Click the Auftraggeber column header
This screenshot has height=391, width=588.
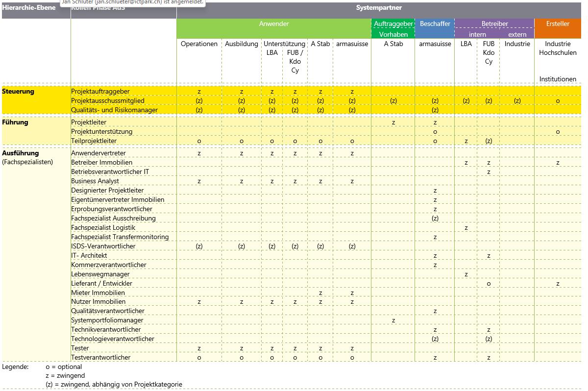(x=393, y=24)
